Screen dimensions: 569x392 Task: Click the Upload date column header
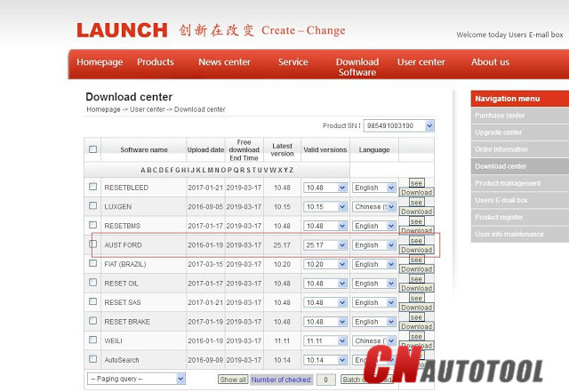click(205, 150)
